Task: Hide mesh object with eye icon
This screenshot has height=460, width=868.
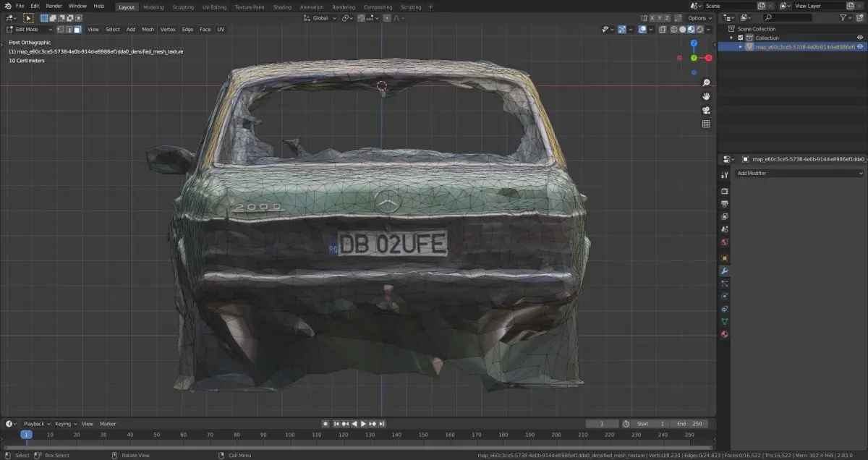Action: (860, 46)
